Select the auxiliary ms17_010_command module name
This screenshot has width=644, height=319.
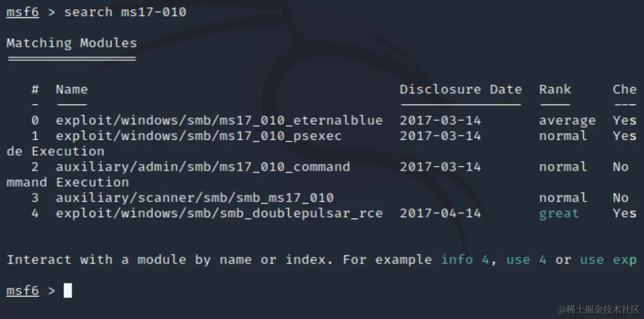(202, 167)
